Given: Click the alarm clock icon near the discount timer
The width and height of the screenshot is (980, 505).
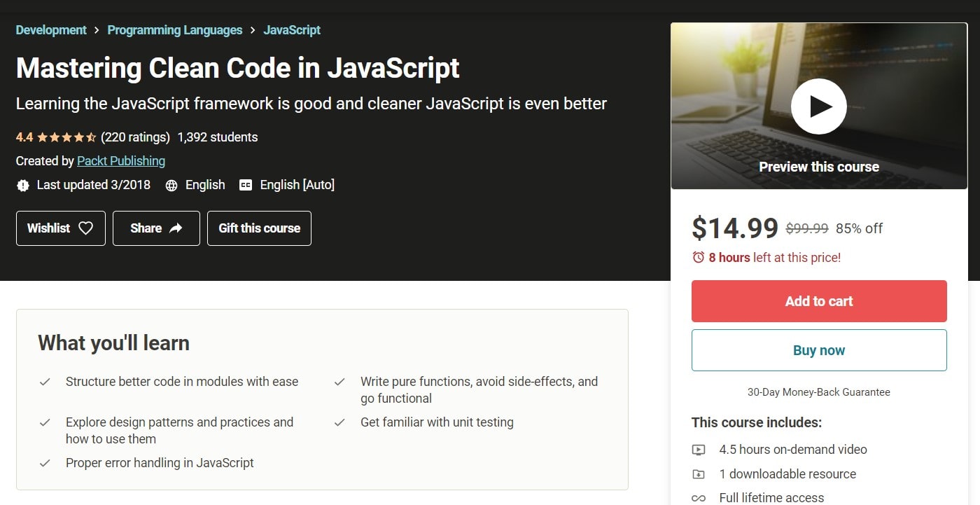Looking at the screenshot, I should click(x=698, y=257).
